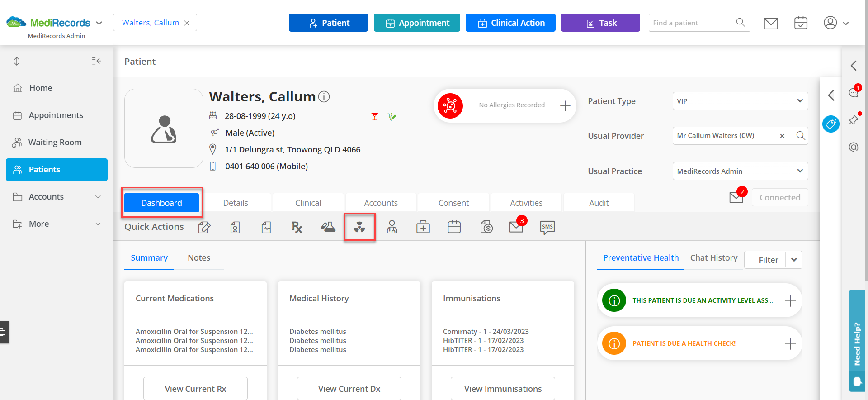Open the Filter dropdown arrow

click(794, 260)
